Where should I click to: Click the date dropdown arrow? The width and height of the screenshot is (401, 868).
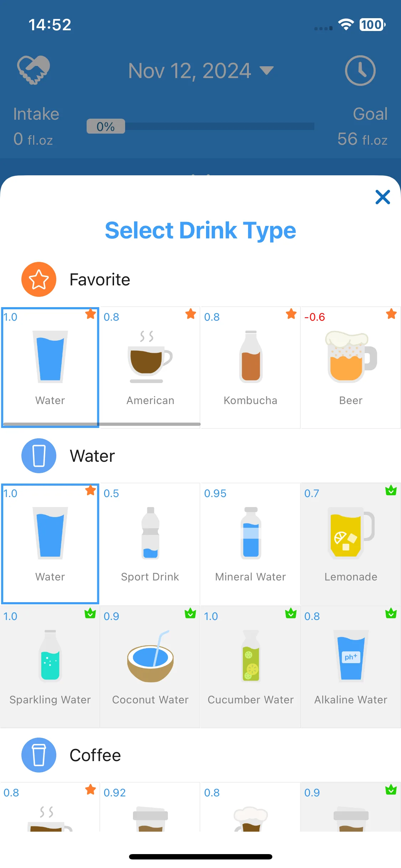266,71
